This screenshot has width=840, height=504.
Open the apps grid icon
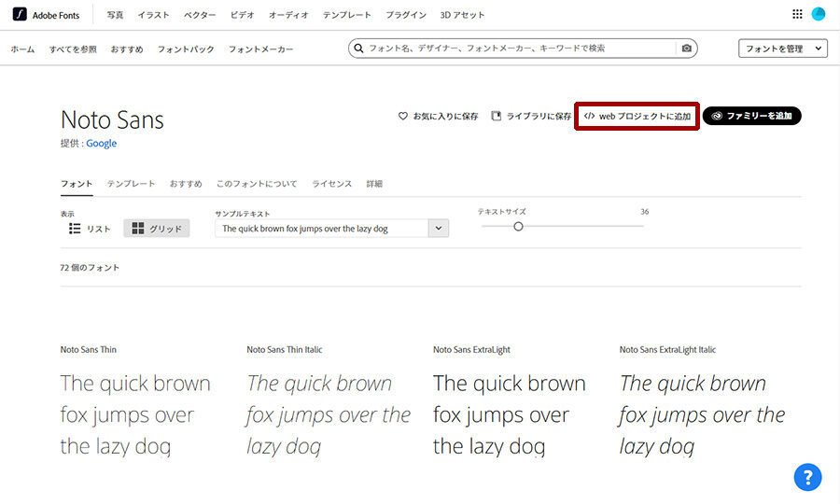(797, 14)
